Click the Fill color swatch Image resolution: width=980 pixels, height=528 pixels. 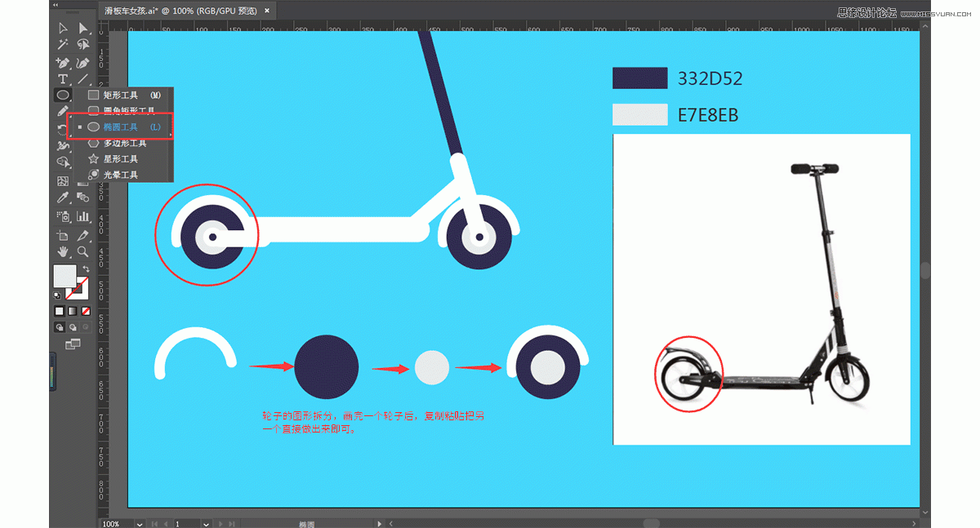pos(65,276)
